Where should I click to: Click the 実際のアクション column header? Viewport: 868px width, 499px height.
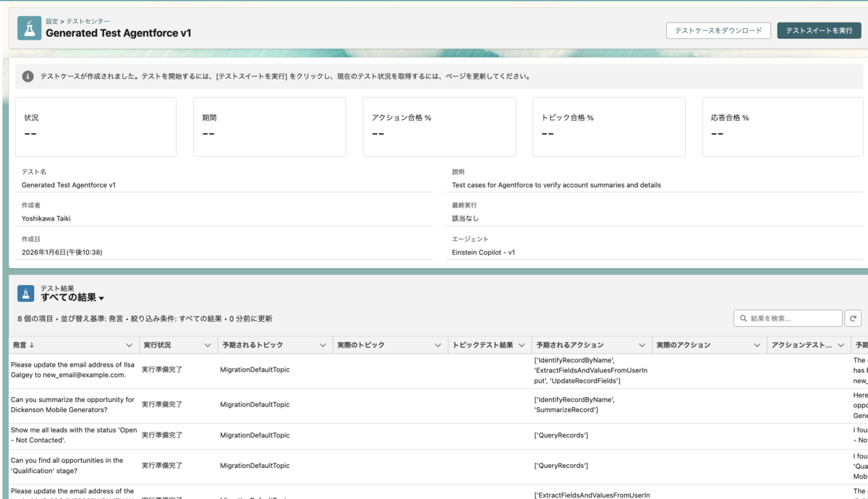[709, 345]
